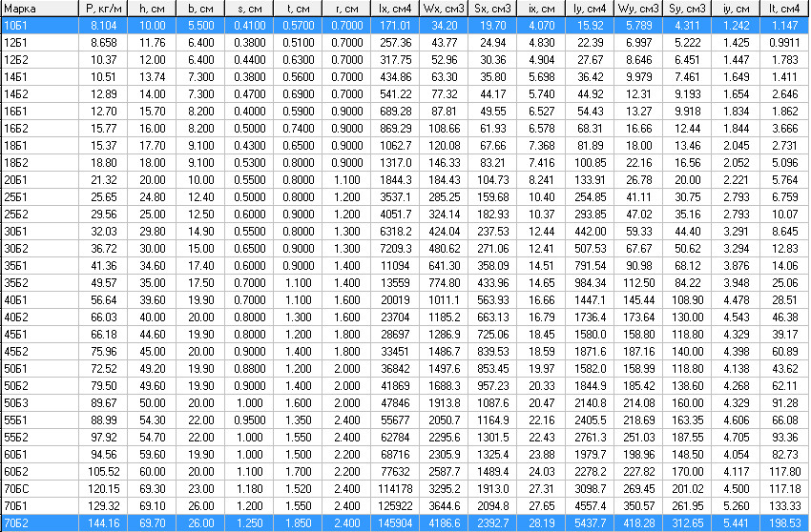
Task: Select the 40Б2 row
Action: click(405, 317)
